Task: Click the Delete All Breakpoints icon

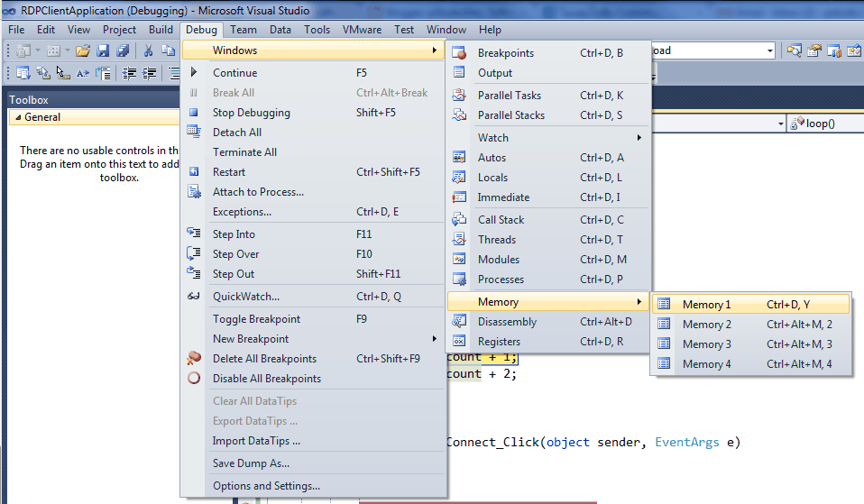Action: coord(194,358)
